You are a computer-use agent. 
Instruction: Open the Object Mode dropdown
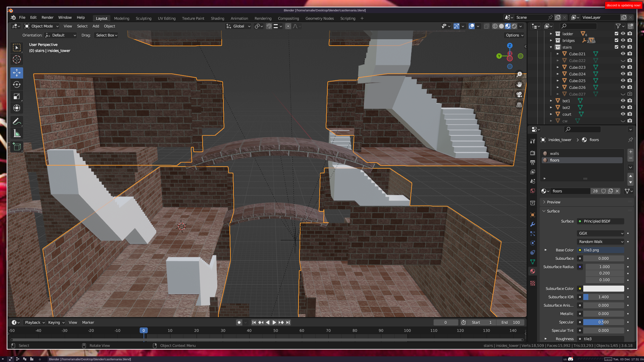click(x=42, y=26)
